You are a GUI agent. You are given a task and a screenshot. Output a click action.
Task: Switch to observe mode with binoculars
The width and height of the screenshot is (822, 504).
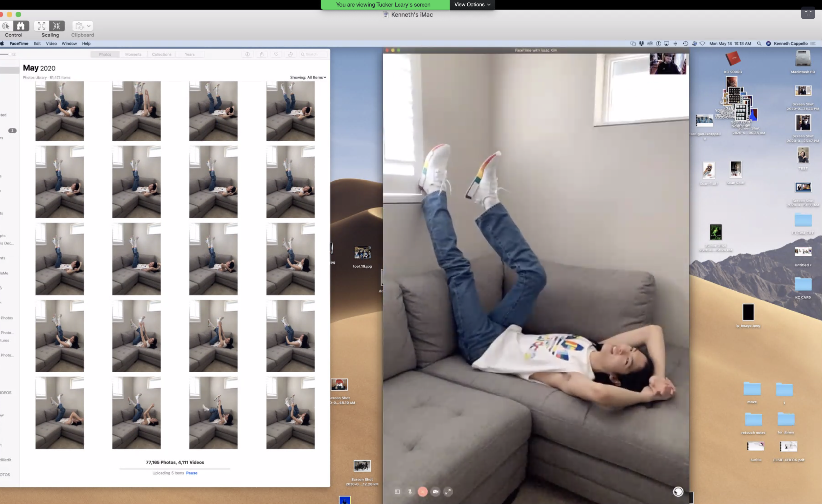pos(21,26)
